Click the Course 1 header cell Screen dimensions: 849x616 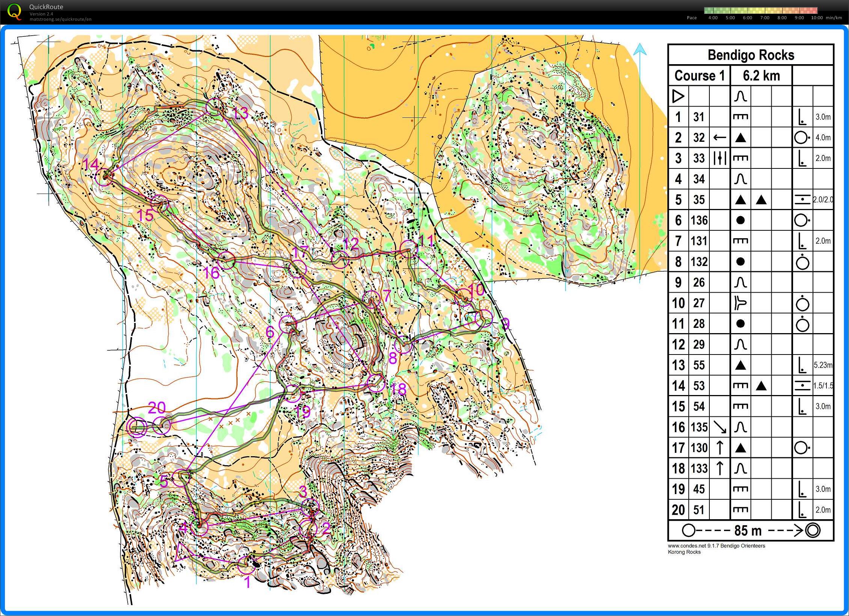tap(699, 76)
